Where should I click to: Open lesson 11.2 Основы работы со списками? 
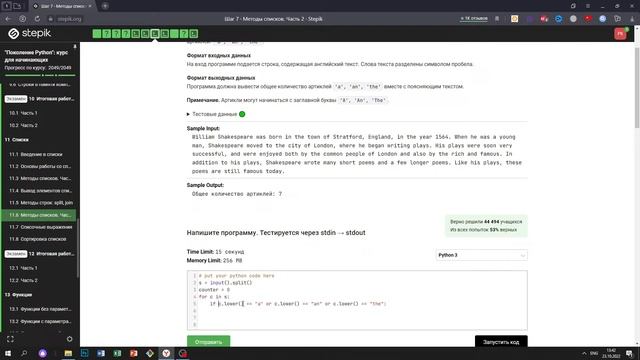coord(40,167)
